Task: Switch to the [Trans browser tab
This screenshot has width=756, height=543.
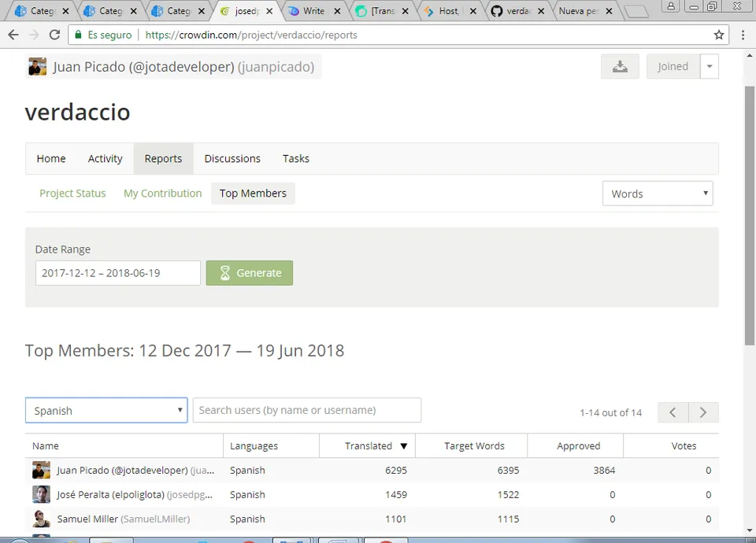Action: coord(383,10)
